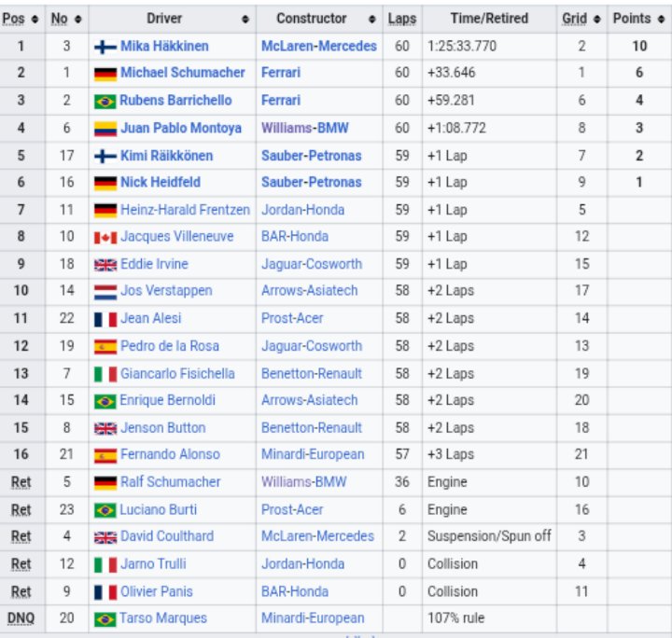Select Suspension/Spun off retirement reason
The width and height of the screenshot is (672, 638).
[x=489, y=536]
